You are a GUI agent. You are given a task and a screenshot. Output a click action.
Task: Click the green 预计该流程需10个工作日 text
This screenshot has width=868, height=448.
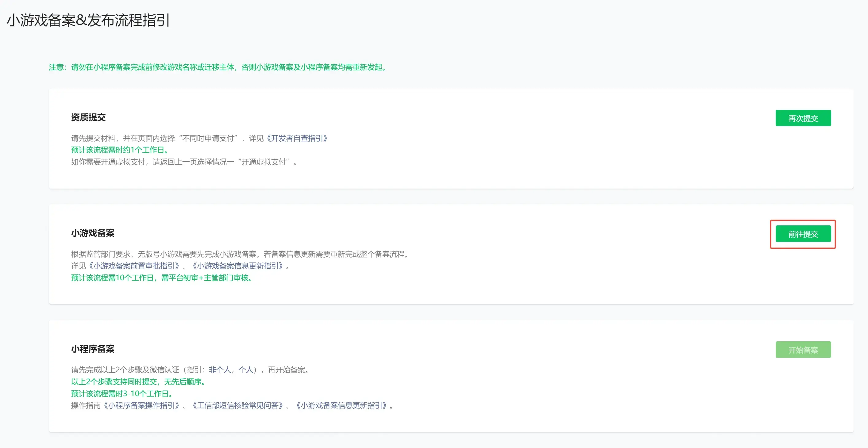point(162,278)
